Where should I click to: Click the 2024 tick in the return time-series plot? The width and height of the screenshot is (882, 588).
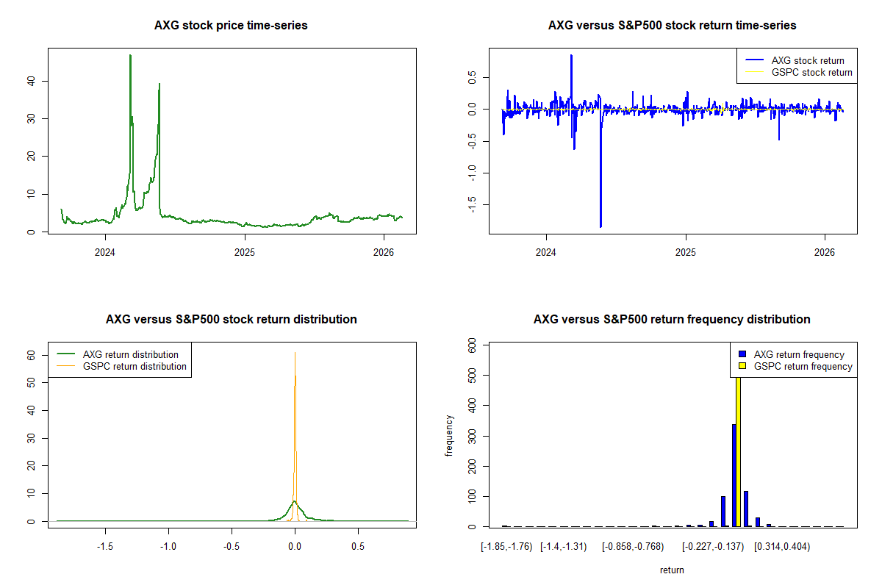tap(546, 251)
